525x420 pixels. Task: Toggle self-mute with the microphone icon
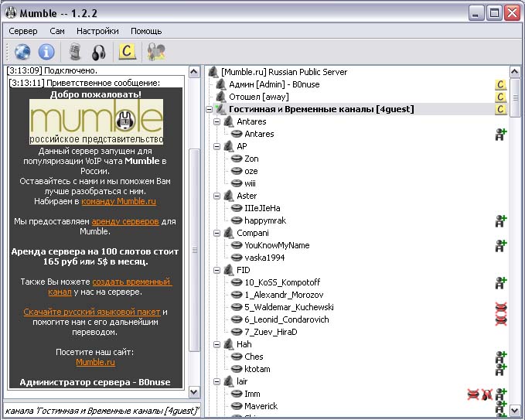(75, 52)
